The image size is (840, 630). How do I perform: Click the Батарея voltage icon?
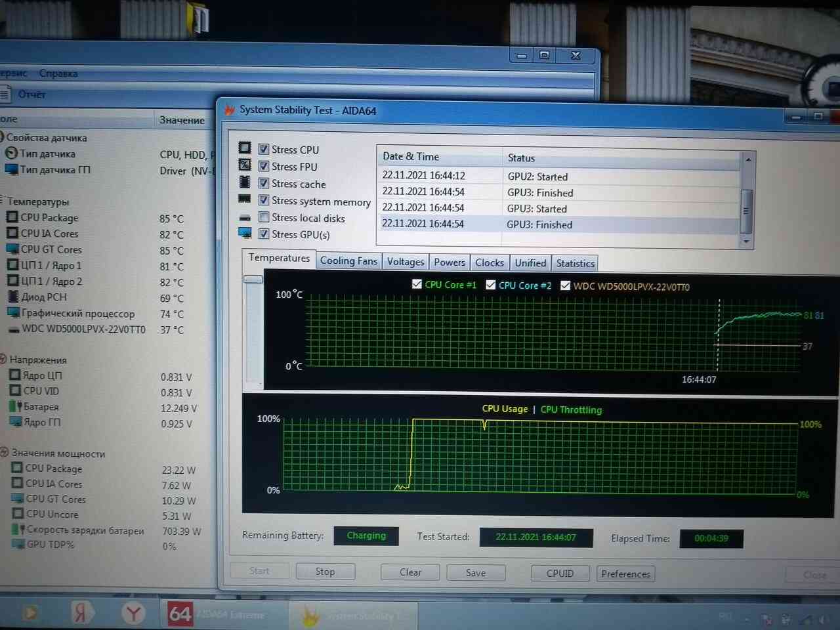(16, 406)
